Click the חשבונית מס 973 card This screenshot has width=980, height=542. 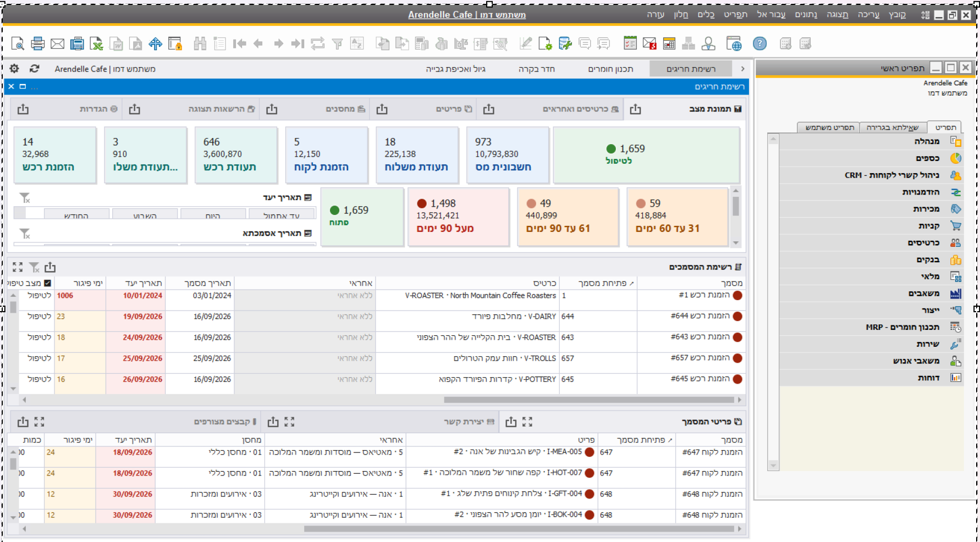[x=507, y=155]
